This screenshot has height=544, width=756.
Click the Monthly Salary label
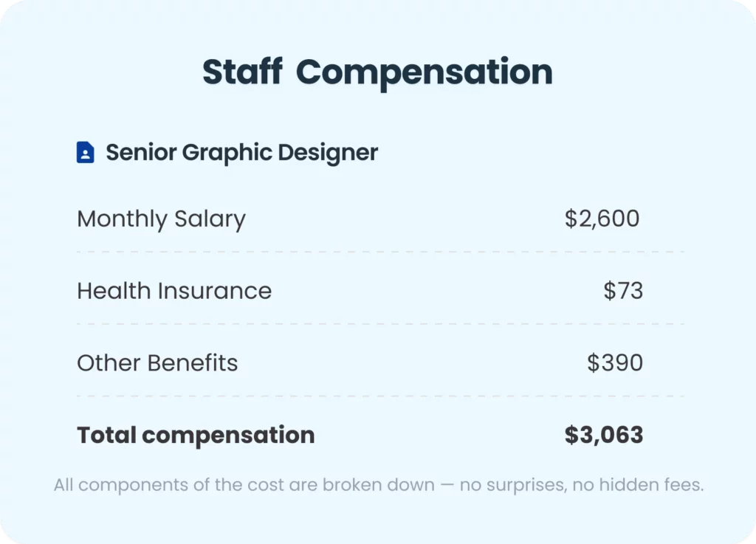click(x=161, y=219)
